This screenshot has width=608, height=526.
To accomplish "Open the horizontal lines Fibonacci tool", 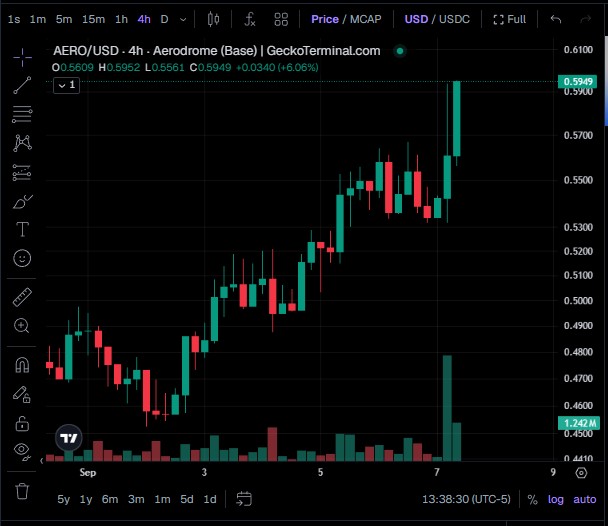I will pyautogui.click(x=22, y=114).
